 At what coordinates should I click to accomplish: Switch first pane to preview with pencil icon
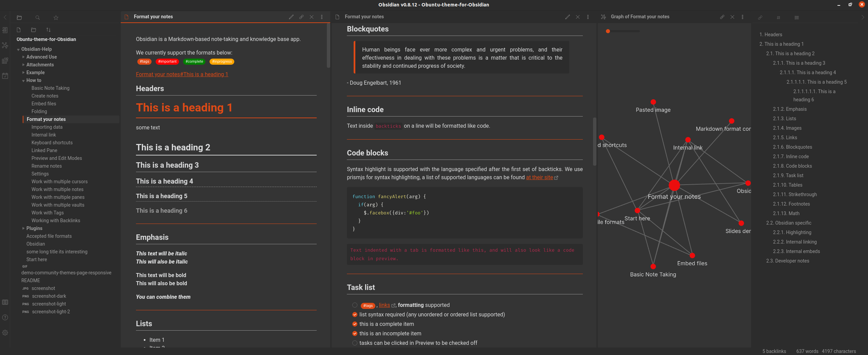point(291,17)
